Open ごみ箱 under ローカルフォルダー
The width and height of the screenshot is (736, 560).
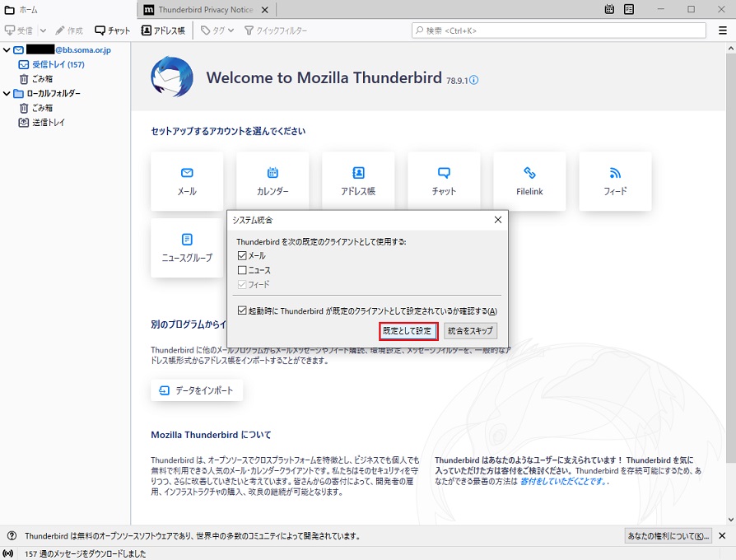point(36,108)
